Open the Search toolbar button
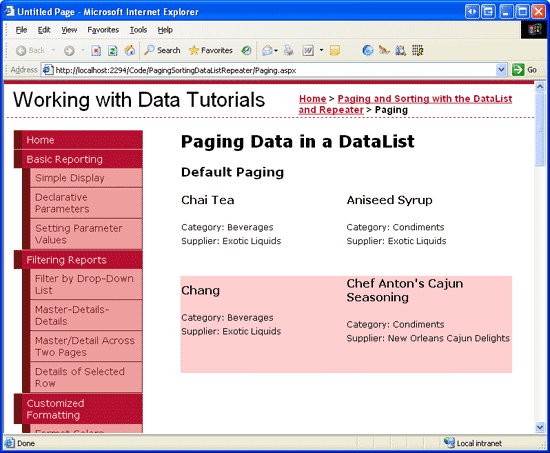Viewport: 550px width, 453px height. coord(162,50)
